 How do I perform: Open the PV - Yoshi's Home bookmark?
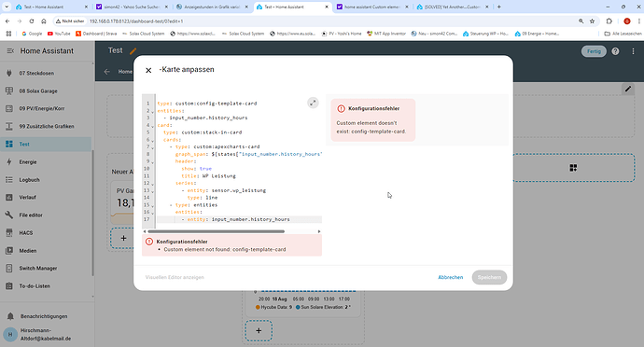click(x=342, y=34)
